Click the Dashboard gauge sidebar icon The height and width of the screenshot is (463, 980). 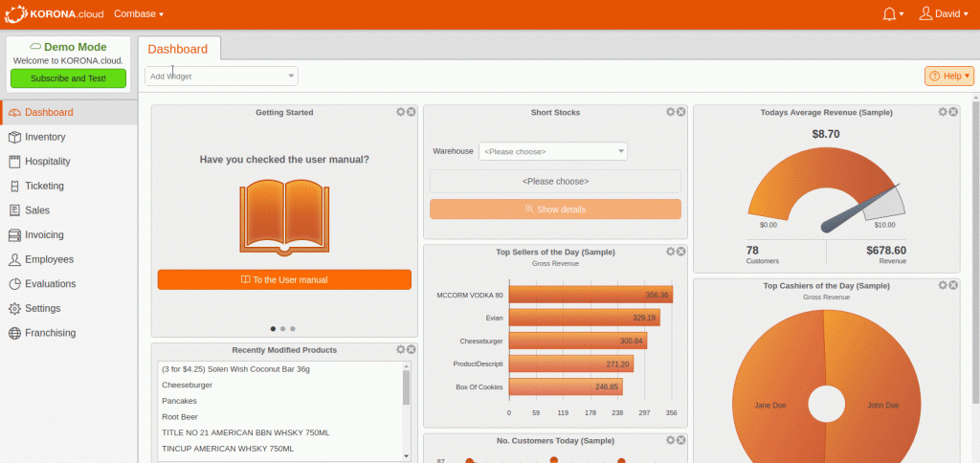(x=14, y=113)
